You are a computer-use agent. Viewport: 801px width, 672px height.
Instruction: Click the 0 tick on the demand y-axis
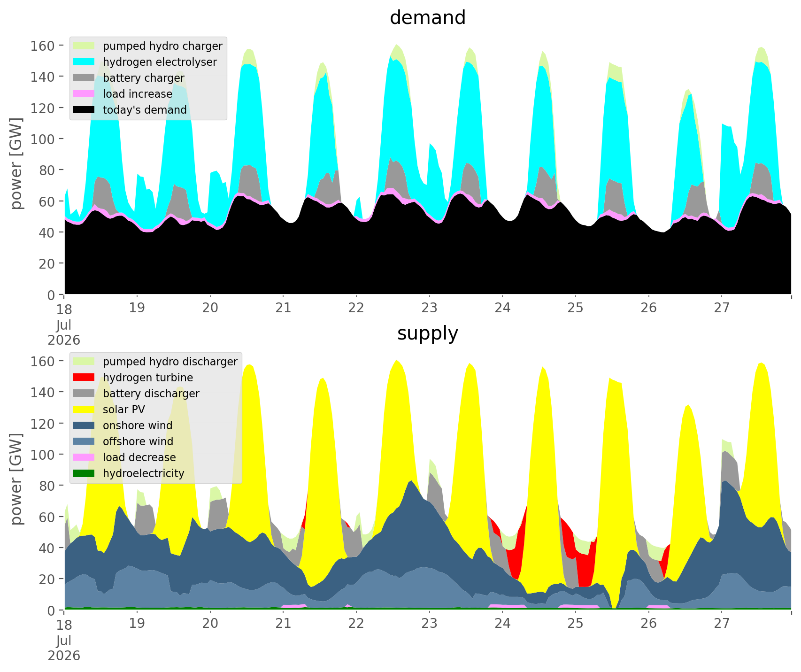pyautogui.click(x=52, y=294)
